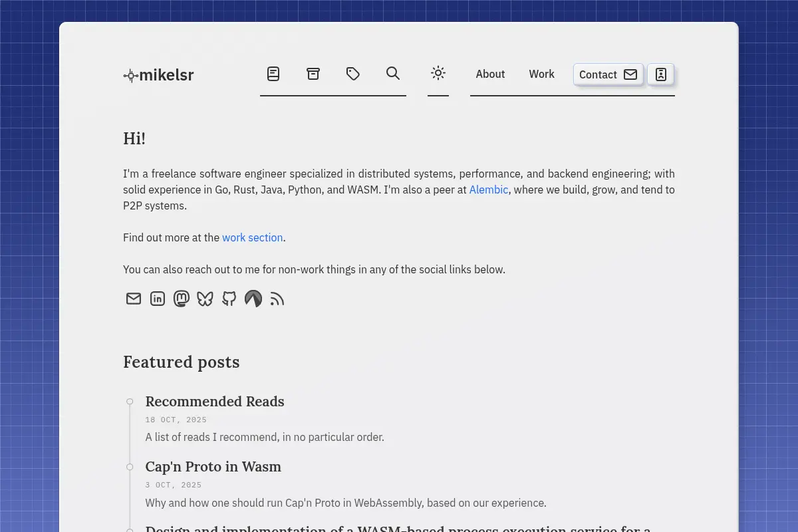Open the dark mountain-shaped social icon
The width and height of the screenshot is (798, 532).
click(x=253, y=299)
